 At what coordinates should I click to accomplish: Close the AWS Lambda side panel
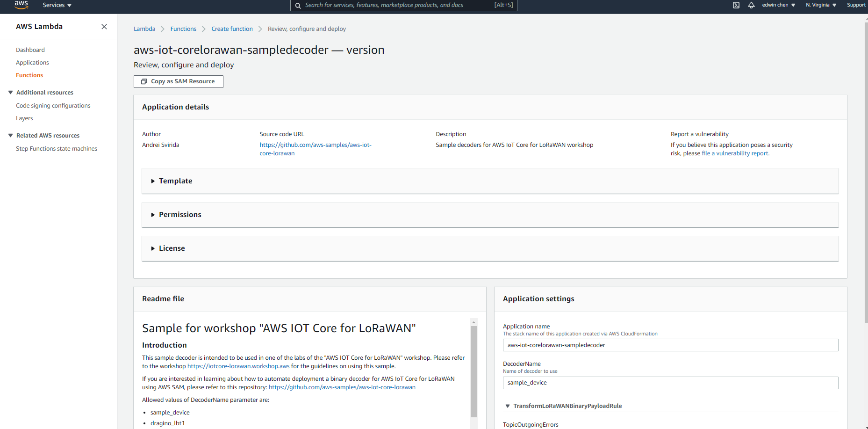point(104,27)
